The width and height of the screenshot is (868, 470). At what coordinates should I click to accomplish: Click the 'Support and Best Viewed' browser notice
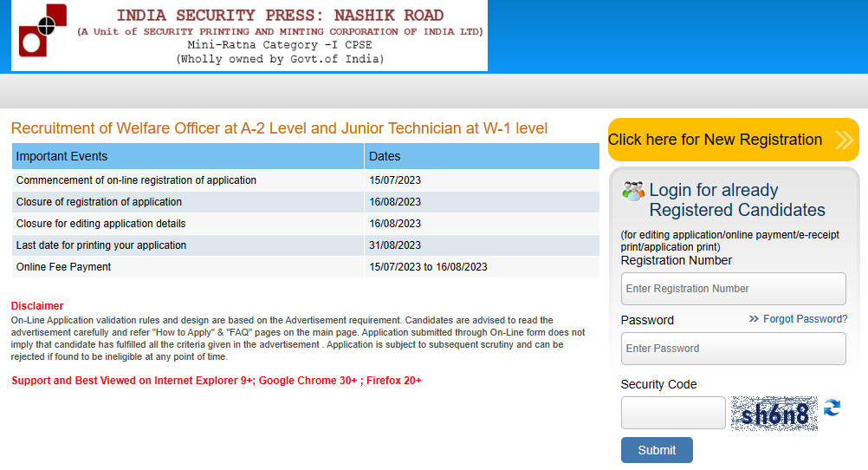pos(217,380)
